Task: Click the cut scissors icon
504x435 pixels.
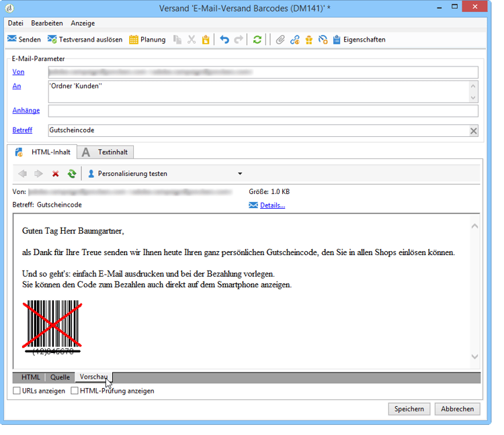Action: click(x=192, y=40)
